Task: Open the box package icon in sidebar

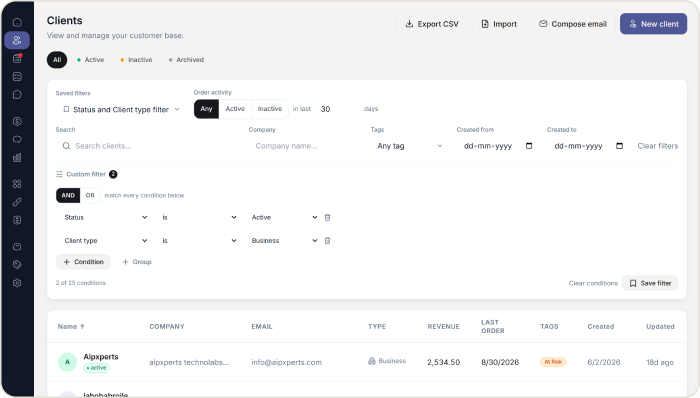Action: point(17,247)
